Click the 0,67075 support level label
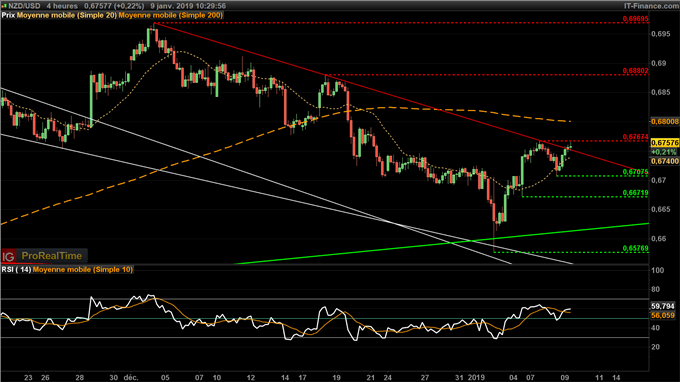The width and height of the screenshot is (680, 382). tap(635, 172)
